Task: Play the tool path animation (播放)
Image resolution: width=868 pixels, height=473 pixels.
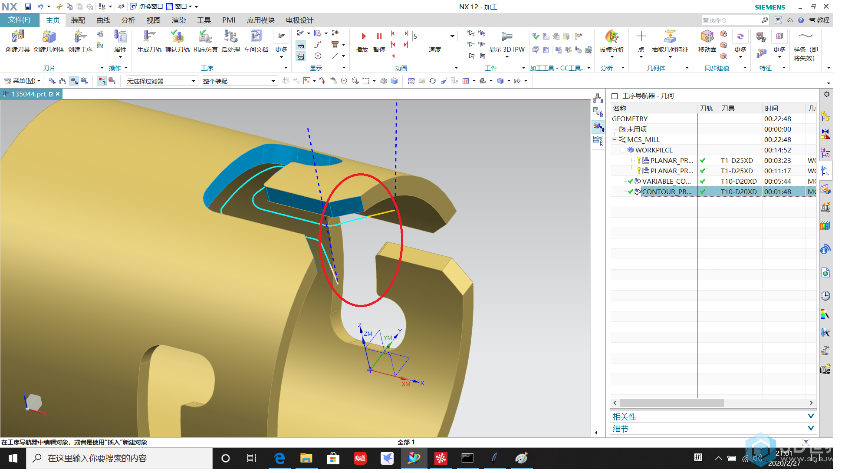Action: click(x=362, y=41)
